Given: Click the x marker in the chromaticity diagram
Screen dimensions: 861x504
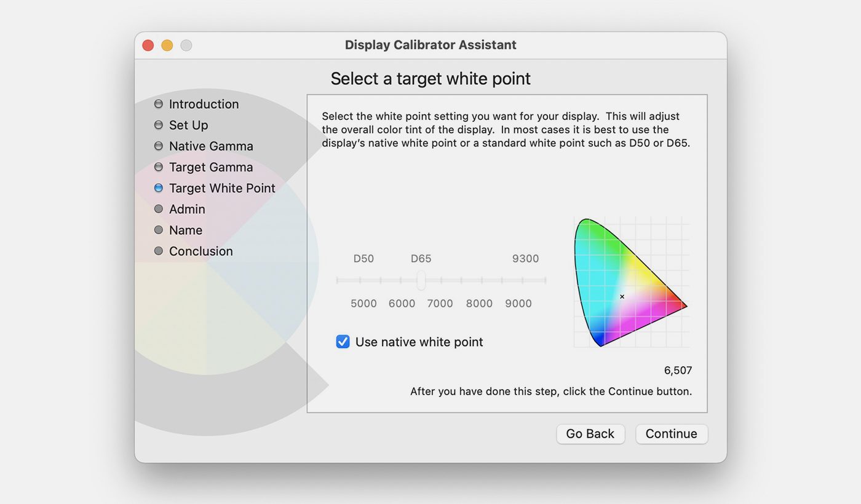Looking at the screenshot, I should point(622,296).
